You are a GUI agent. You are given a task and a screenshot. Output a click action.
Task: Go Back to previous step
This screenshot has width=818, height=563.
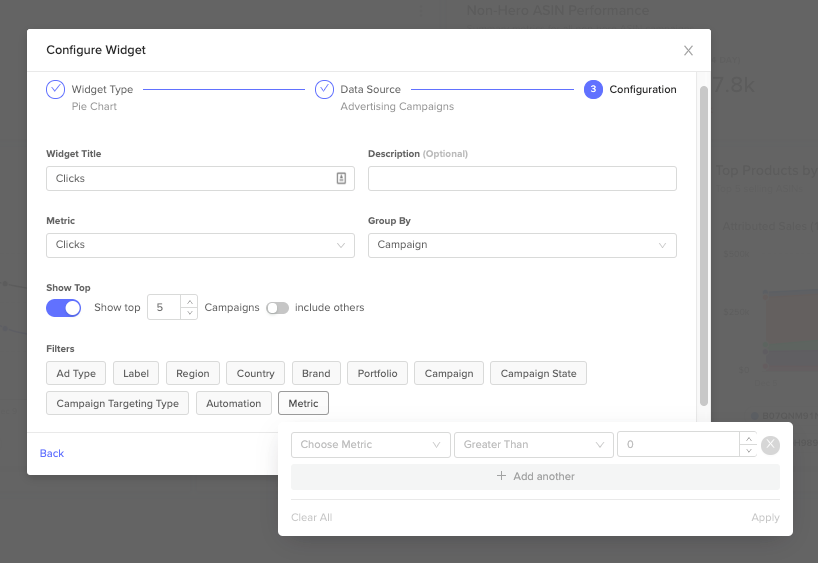click(52, 453)
